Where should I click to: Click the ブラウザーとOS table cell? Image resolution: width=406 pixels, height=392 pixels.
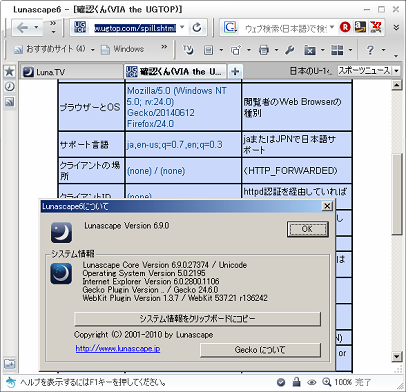[91, 107]
